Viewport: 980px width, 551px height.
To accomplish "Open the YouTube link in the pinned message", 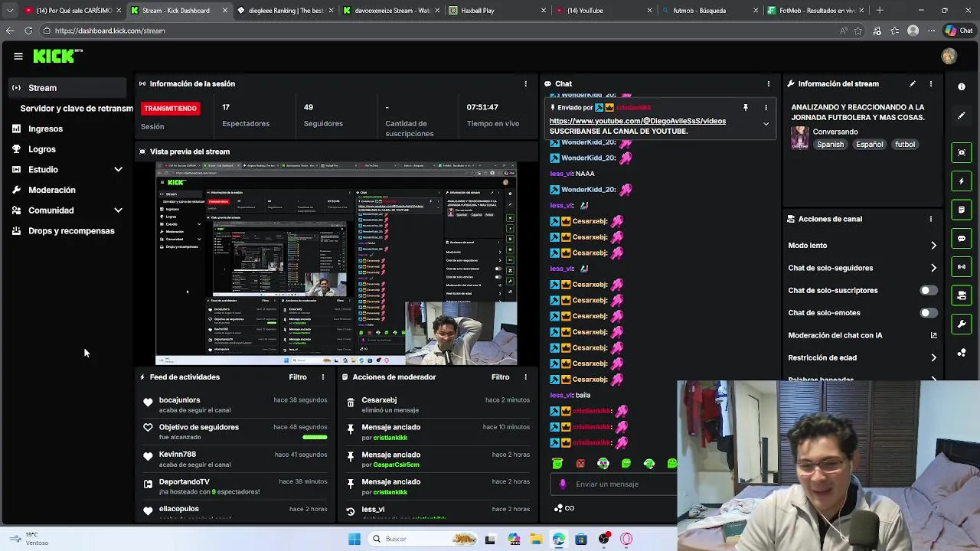I will (637, 121).
